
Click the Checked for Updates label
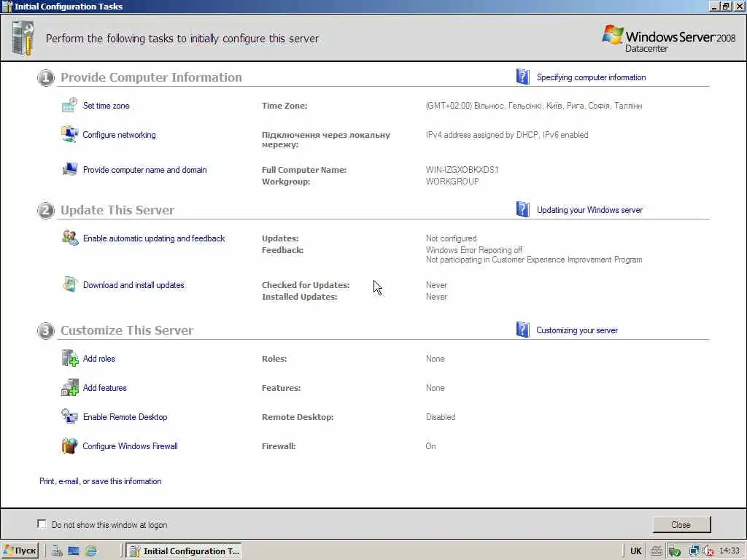[x=306, y=285]
